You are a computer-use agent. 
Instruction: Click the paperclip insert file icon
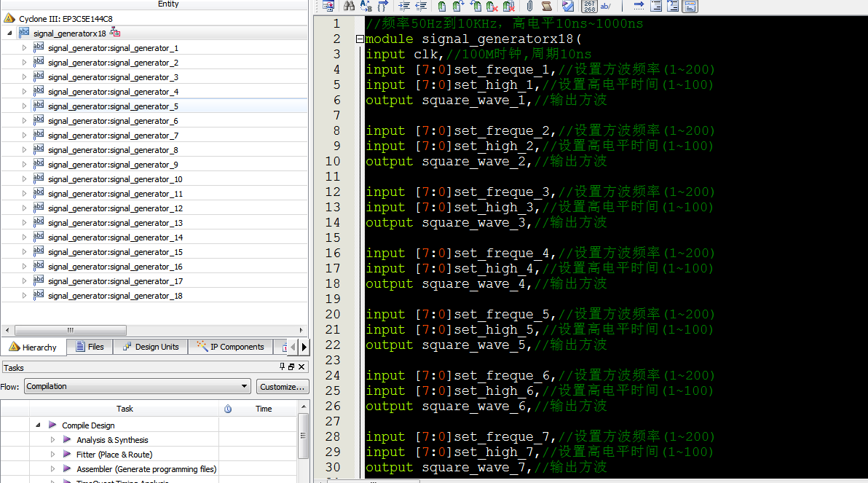(530, 6)
